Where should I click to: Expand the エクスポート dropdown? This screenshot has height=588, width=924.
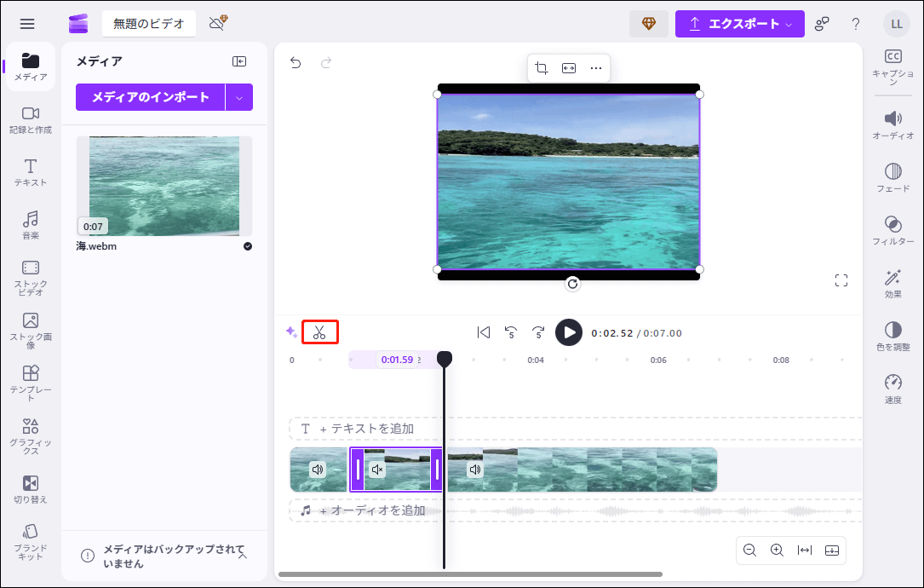[x=790, y=24]
